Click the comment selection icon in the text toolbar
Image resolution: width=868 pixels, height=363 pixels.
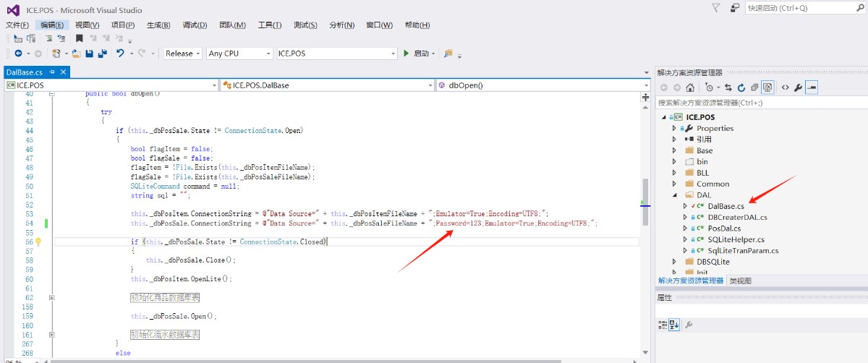pos(49,38)
